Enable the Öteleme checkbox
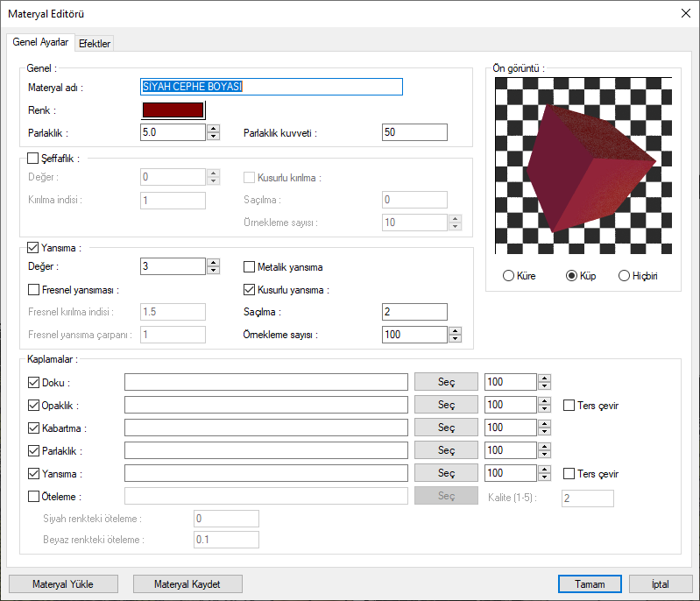Viewport: 700px width, 601px height. [x=34, y=497]
